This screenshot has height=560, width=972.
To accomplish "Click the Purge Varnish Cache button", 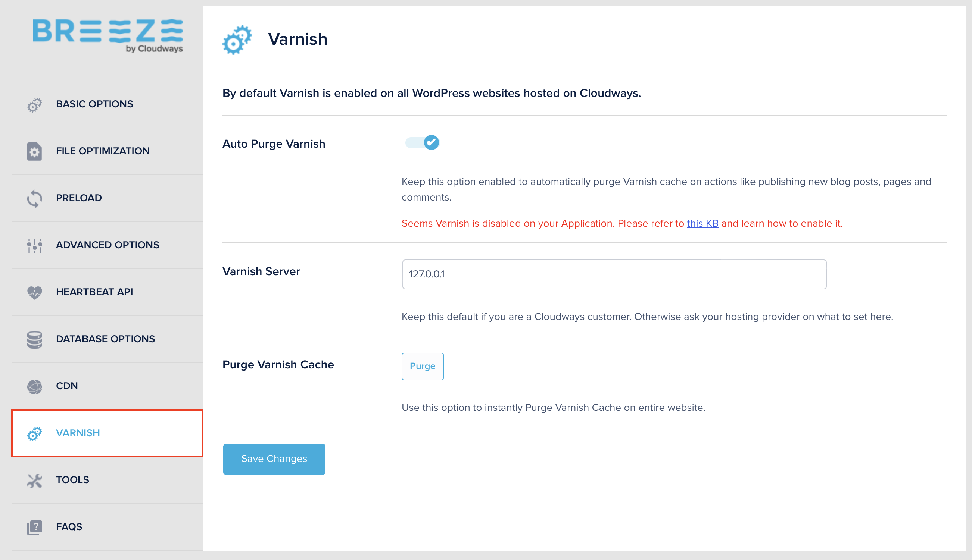I will (423, 366).
